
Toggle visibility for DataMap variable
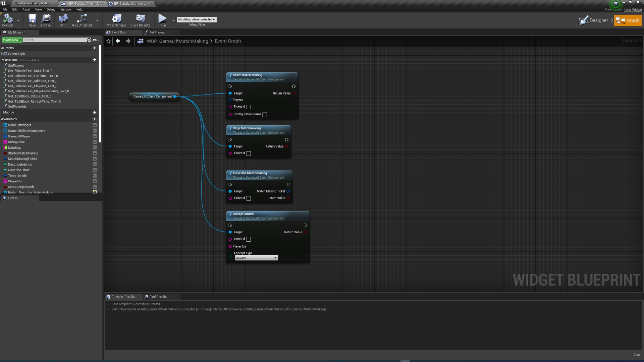coord(95,147)
